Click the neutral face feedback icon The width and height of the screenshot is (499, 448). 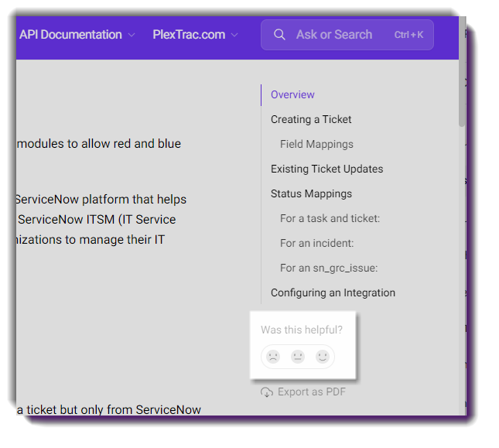[x=298, y=357]
